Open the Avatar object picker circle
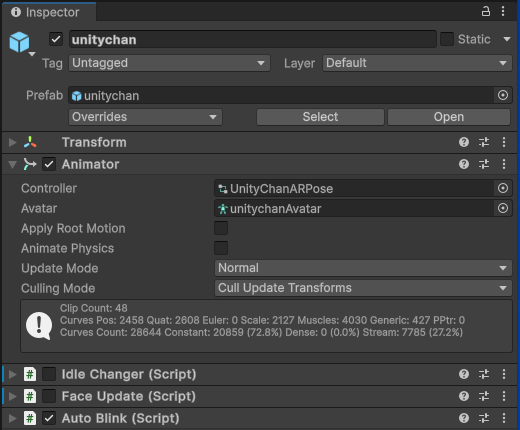The width and height of the screenshot is (520, 430). (x=503, y=208)
